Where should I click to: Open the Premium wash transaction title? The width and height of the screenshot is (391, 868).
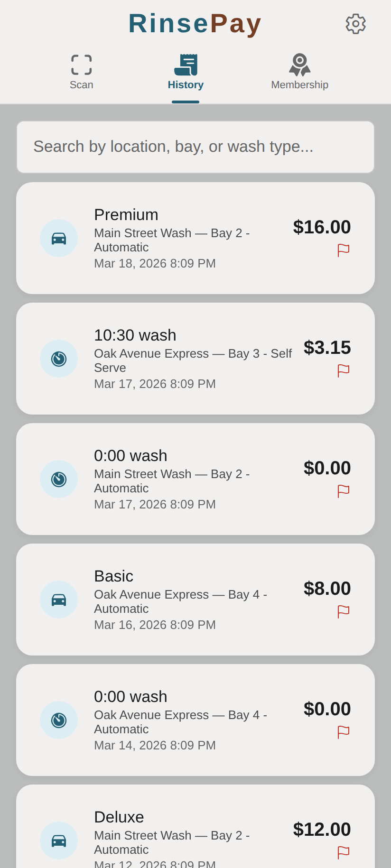pyautogui.click(x=126, y=215)
